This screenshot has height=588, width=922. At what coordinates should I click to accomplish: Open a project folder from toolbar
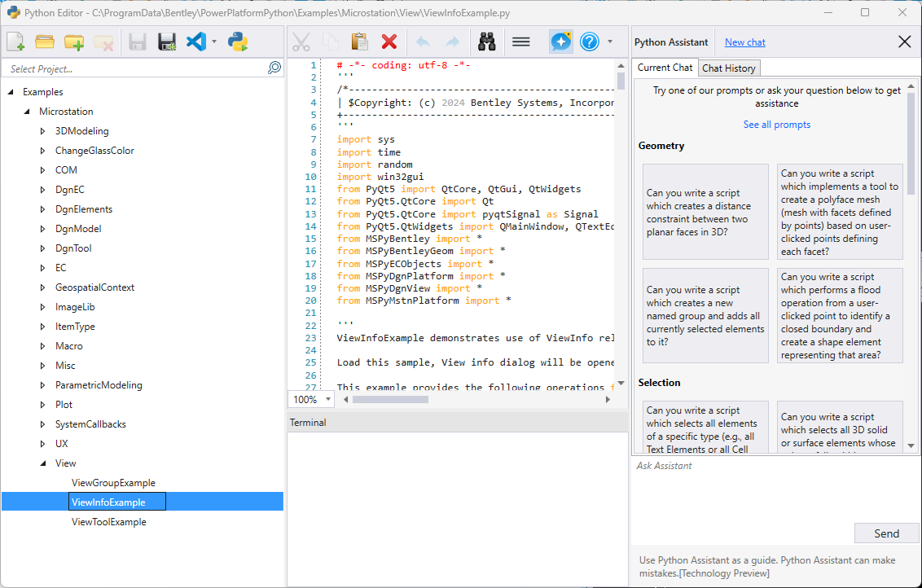pyautogui.click(x=45, y=42)
